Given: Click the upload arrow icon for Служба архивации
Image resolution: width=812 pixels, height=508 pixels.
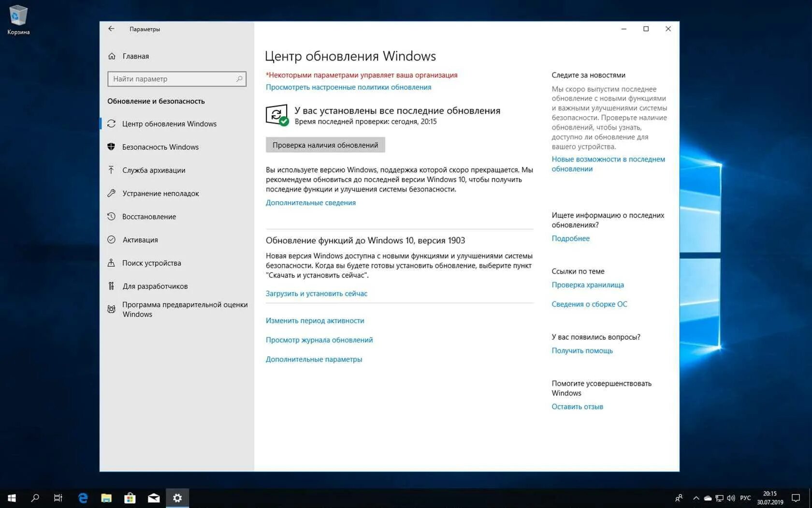Looking at the screenshot, I should 111,170.
